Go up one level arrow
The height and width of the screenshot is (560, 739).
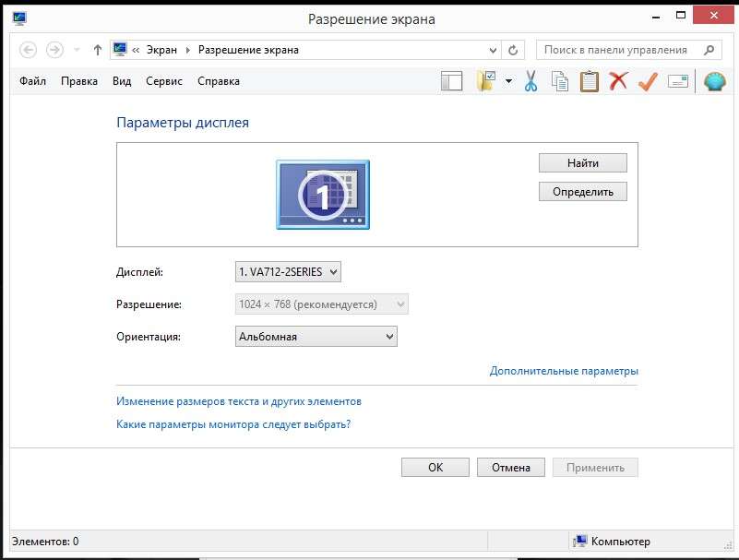[98, 50]
